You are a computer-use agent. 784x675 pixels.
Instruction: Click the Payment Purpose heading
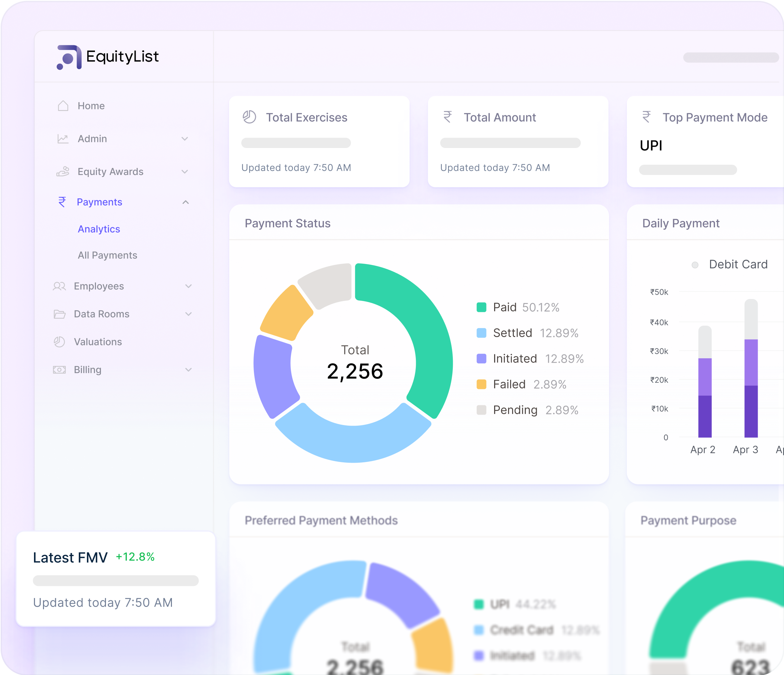point(688,521)
